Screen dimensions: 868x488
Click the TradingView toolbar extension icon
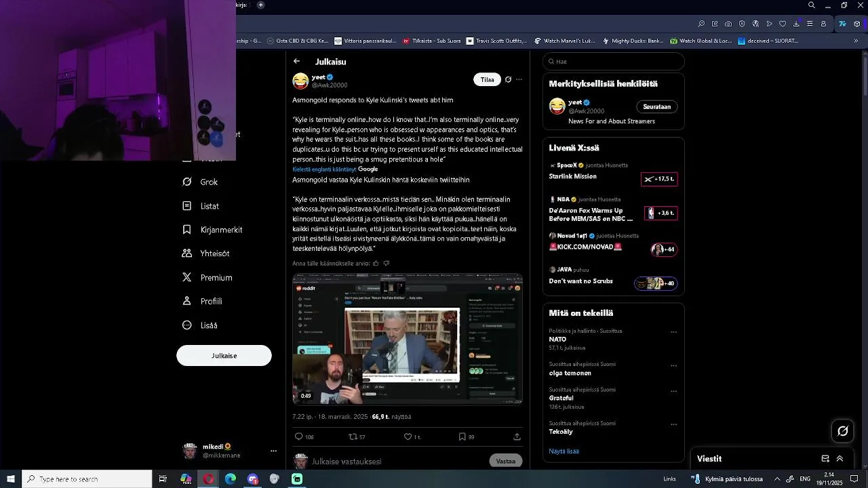(842, 24)
